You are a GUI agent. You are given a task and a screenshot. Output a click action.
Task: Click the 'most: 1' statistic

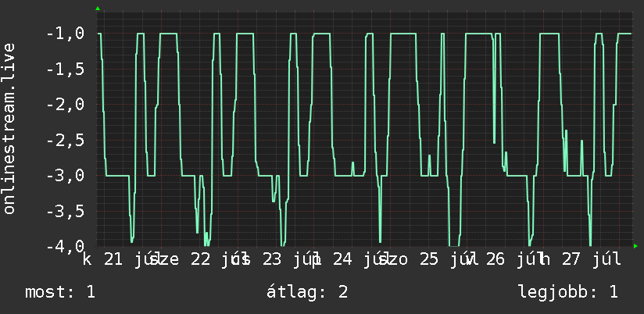(x=60, y=292)
